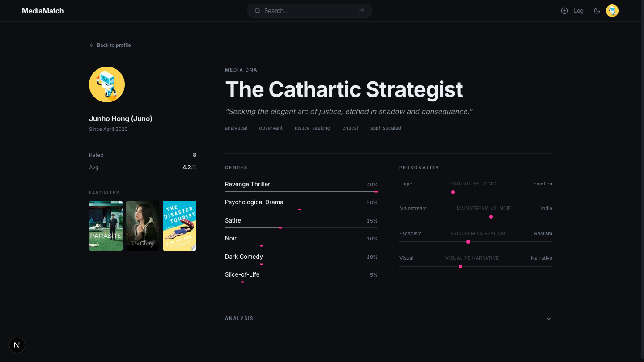Toggle the moon icon to switch light mode

click(x=597, y=11)
